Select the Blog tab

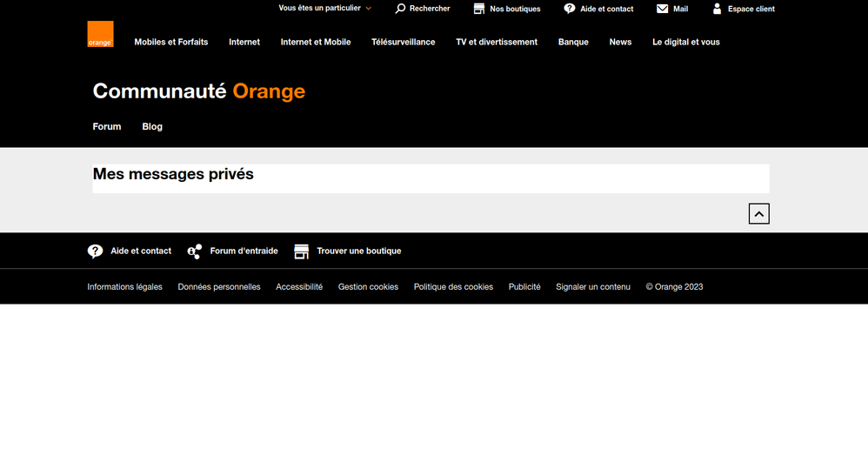152,126
